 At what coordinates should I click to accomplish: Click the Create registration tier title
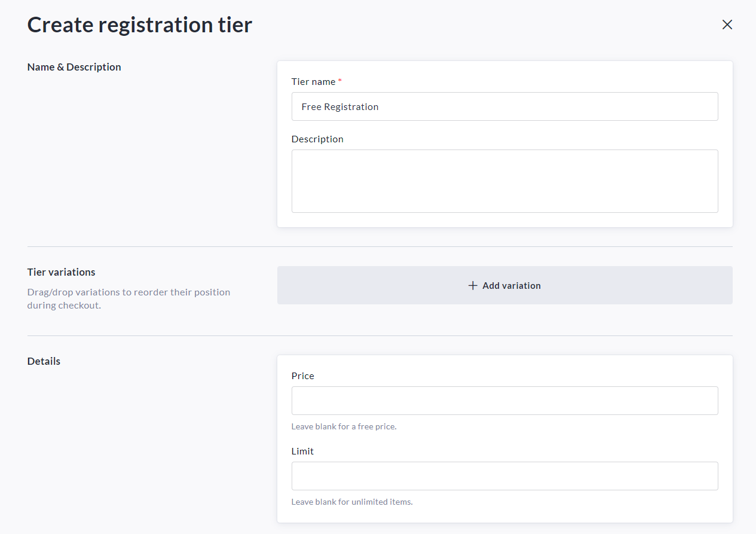pos(140,25)
